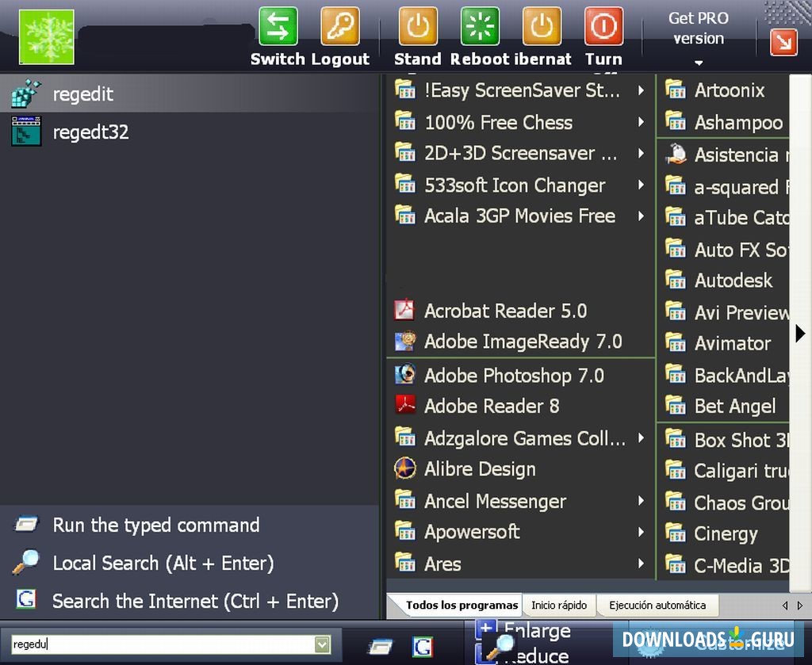This screenshot has height=665, width=812.
Task: Expand 533soft Icon Changer submenu arrow
Action: coord(641,185)
